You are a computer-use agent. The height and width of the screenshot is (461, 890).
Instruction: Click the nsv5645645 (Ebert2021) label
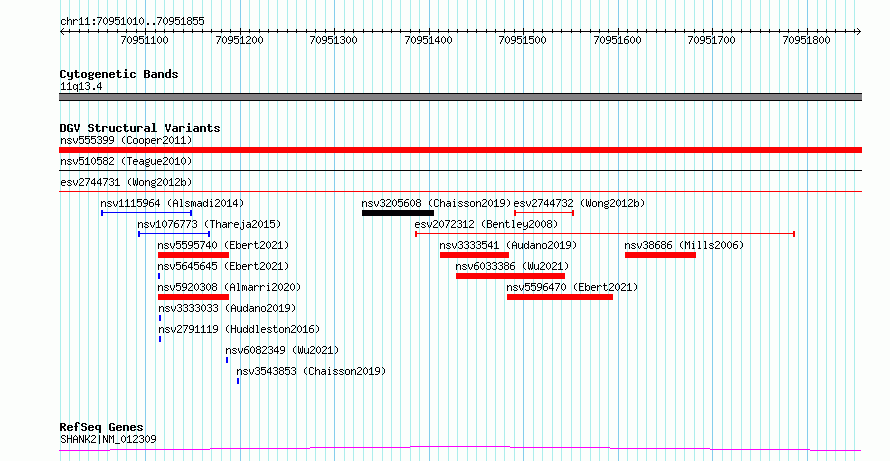224,266
